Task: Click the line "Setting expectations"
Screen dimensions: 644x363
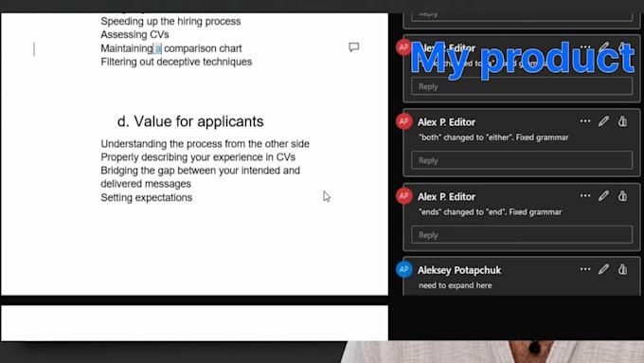Action: pyautogui.click(x=146, y=197)
